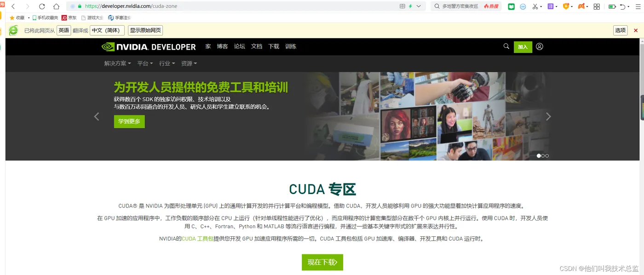This screenshot has width=644, height=275.
Task: Click the green browser translate logo icon
Action: pos(14,30)
